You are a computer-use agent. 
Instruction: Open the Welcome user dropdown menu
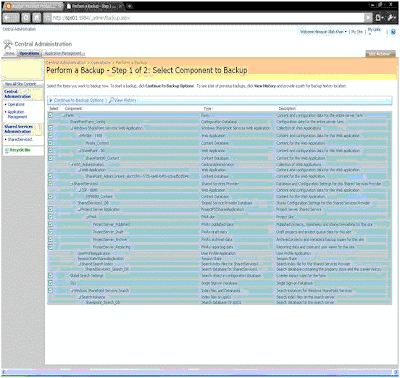tap(323, 32)
